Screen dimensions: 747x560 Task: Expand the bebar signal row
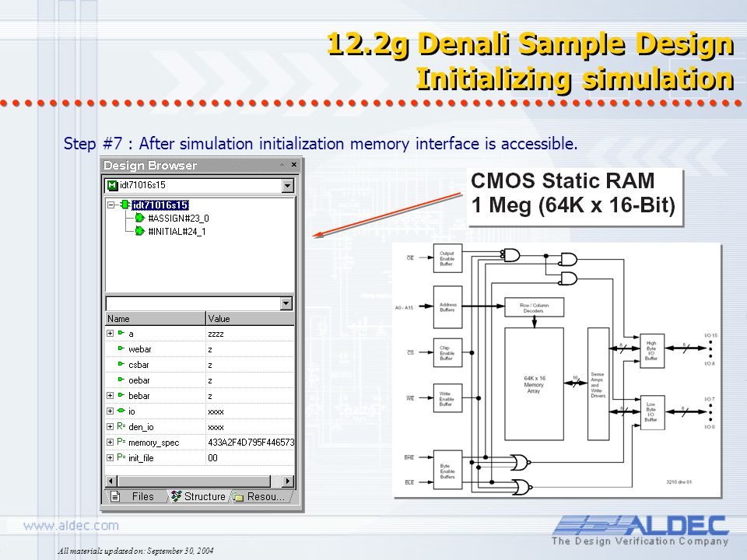tap(110, 396)
